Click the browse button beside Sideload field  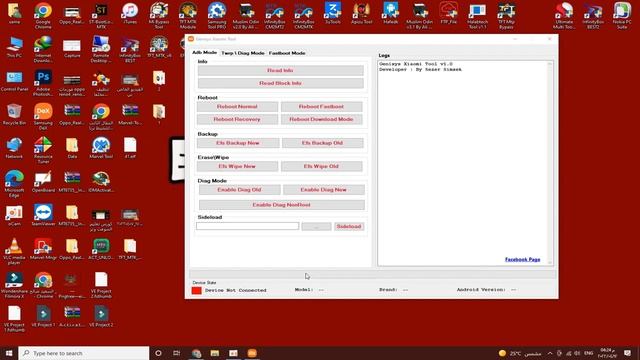pos(316,227)
